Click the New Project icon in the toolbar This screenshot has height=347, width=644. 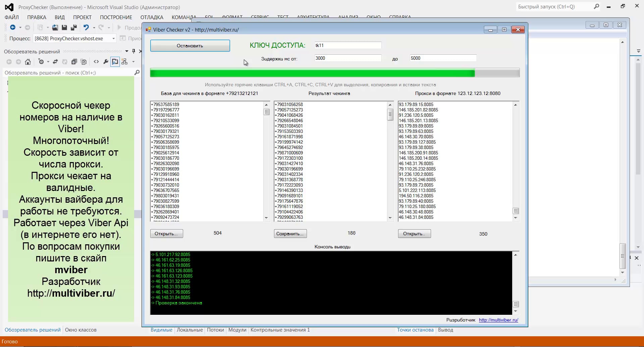pyautogui.click(x=40, y=28)
